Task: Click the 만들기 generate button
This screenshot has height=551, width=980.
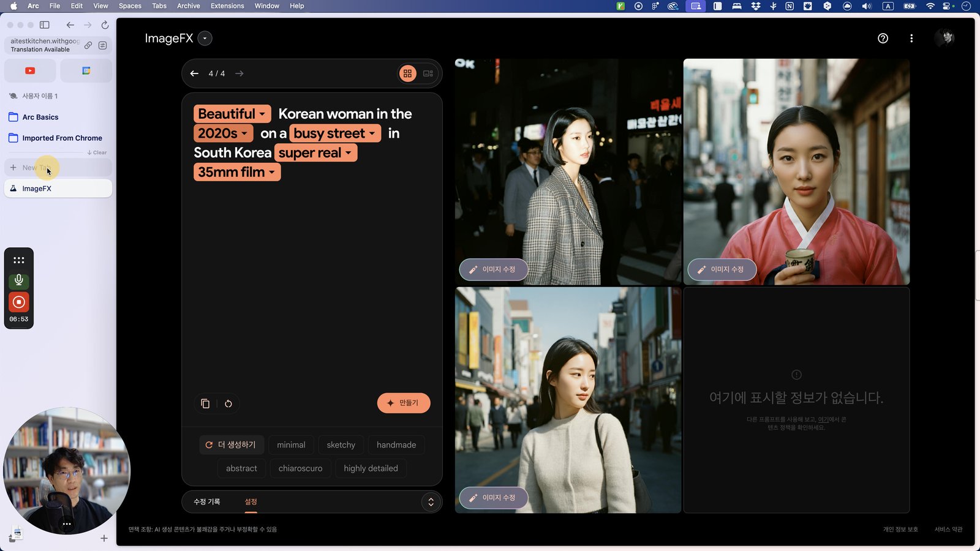Action: (x=404, y=403)
